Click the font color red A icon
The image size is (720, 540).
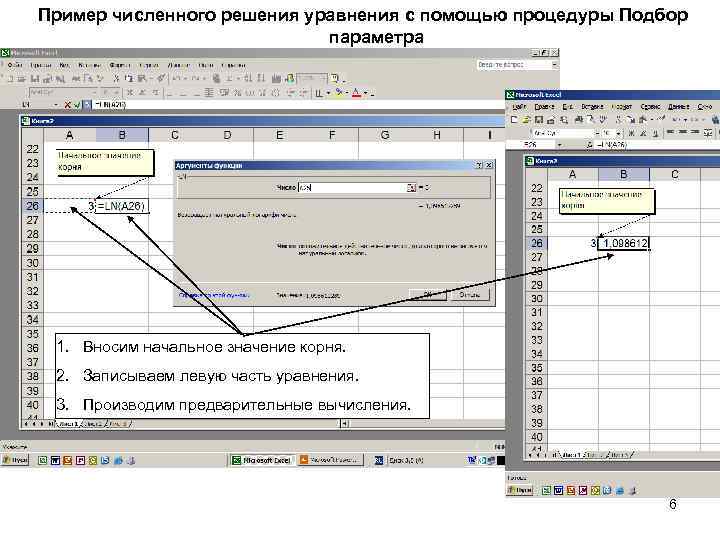(x=356, y=93)
